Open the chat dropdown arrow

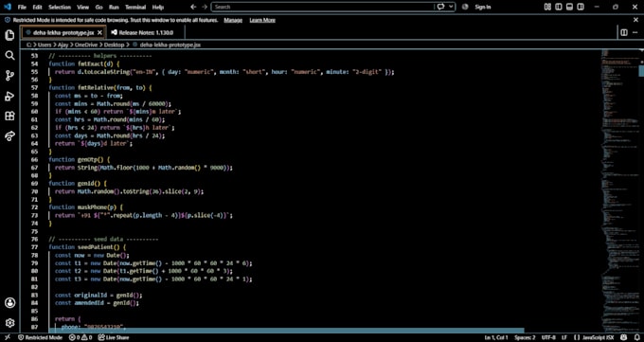[451, 7]
